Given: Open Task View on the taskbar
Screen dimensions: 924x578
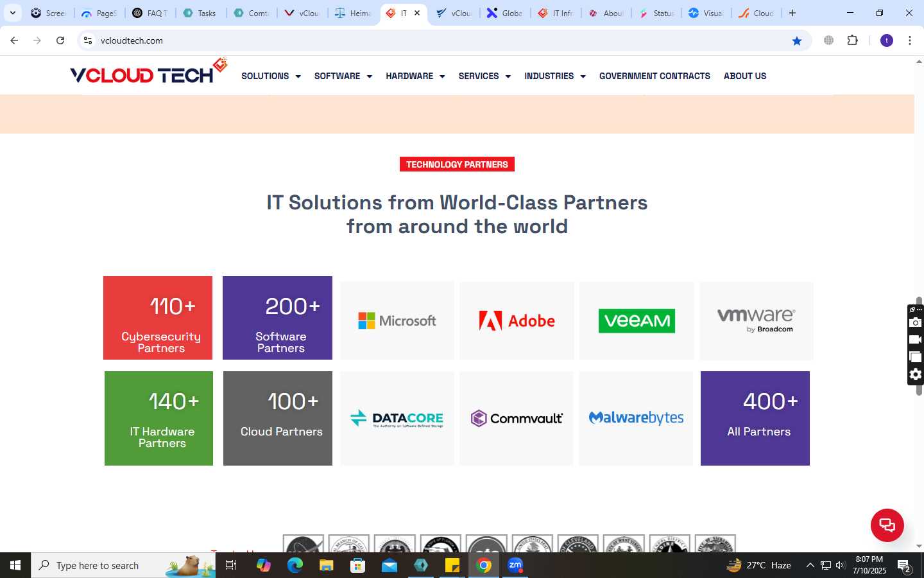Looking at the screenshot, I should [x=231, y=565].
